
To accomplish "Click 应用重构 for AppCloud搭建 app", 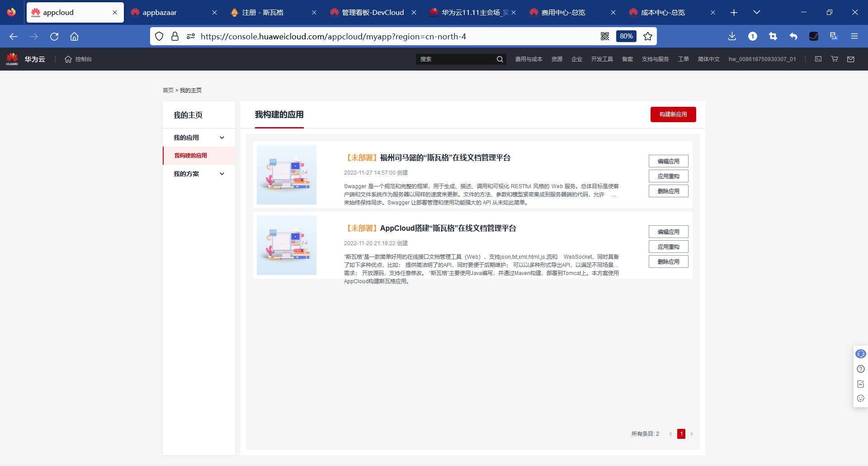I will pyautogui.click(x=669, y=247).
